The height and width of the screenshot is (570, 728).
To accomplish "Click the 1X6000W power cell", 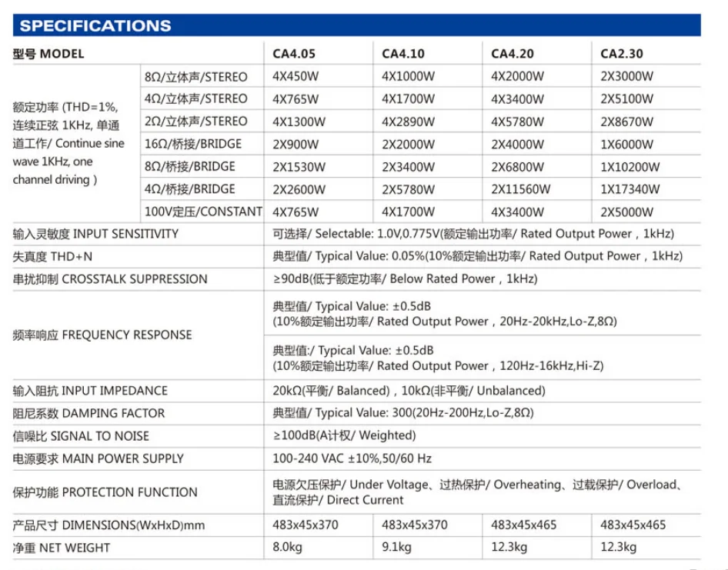I will point(626,145).
